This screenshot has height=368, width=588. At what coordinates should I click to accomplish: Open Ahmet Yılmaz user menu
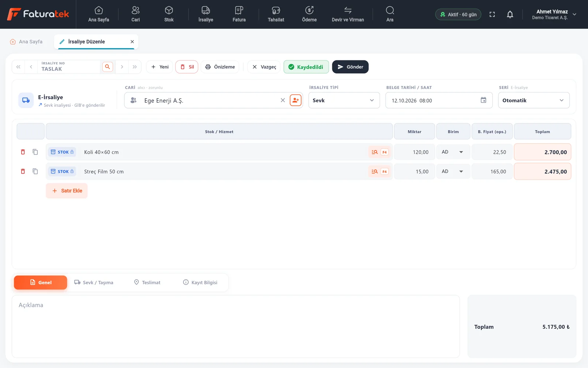coord(554,14)
